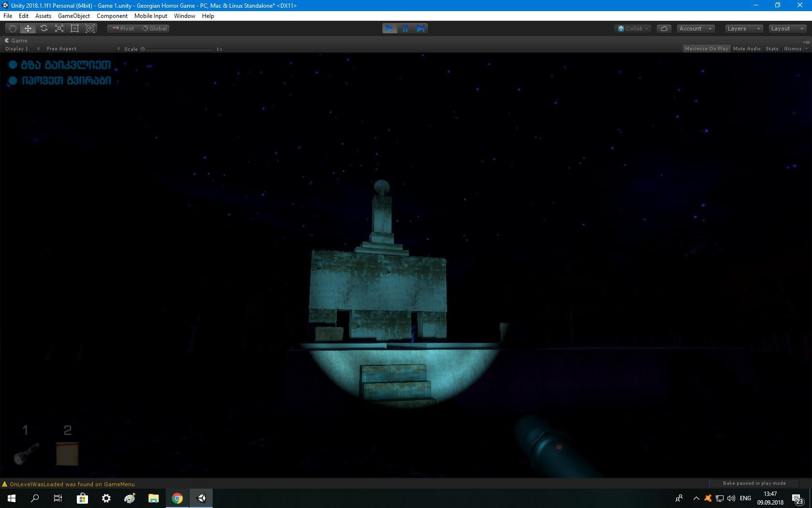Toggle Global/Local handle rotation
Image resolution: width=812 pixels, height=508 pixels.
[x=154, y=29]
